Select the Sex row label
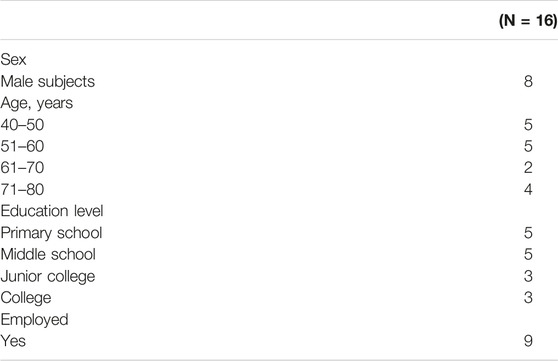558x361 pixels. (13, 59)
